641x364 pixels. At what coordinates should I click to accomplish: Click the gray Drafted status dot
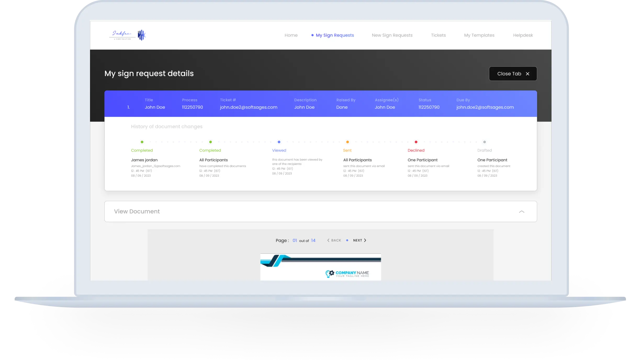click(x=485, y=142)
